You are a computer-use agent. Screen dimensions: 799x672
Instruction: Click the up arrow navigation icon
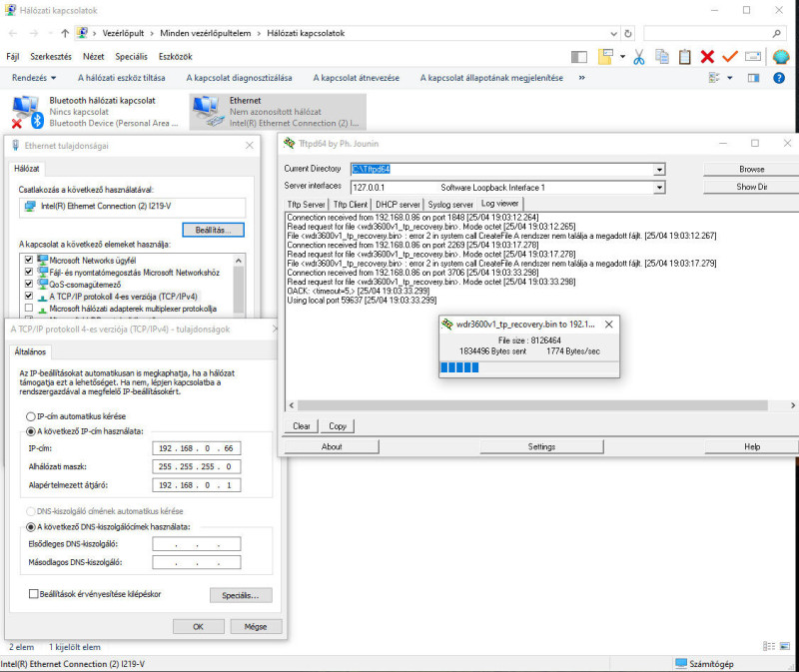coord(65,34)
